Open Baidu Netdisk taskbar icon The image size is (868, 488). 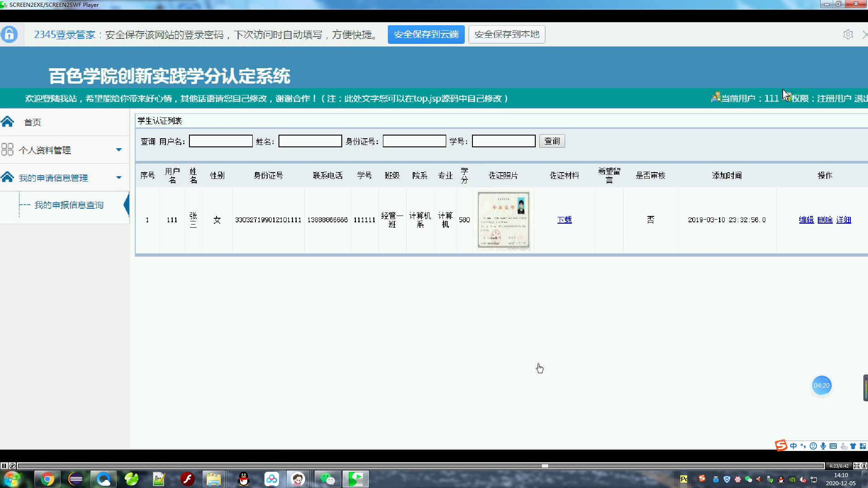[272, 479]
